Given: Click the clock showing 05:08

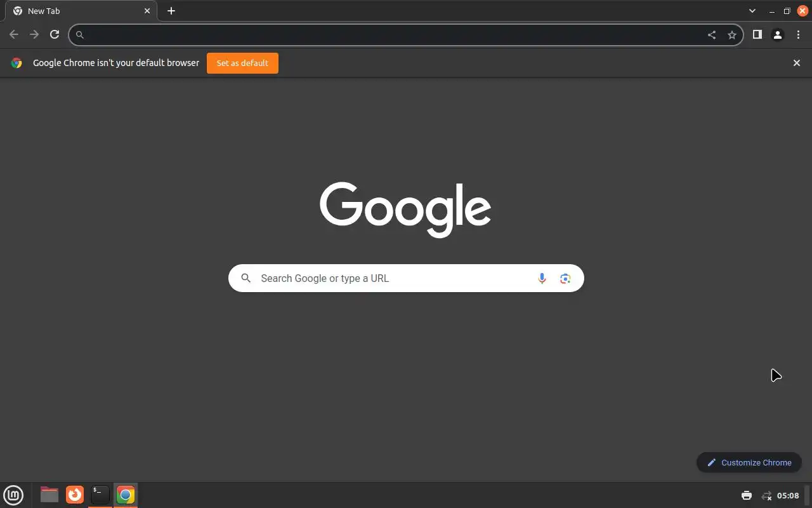Looking at the screenshot, I should 788,495.
